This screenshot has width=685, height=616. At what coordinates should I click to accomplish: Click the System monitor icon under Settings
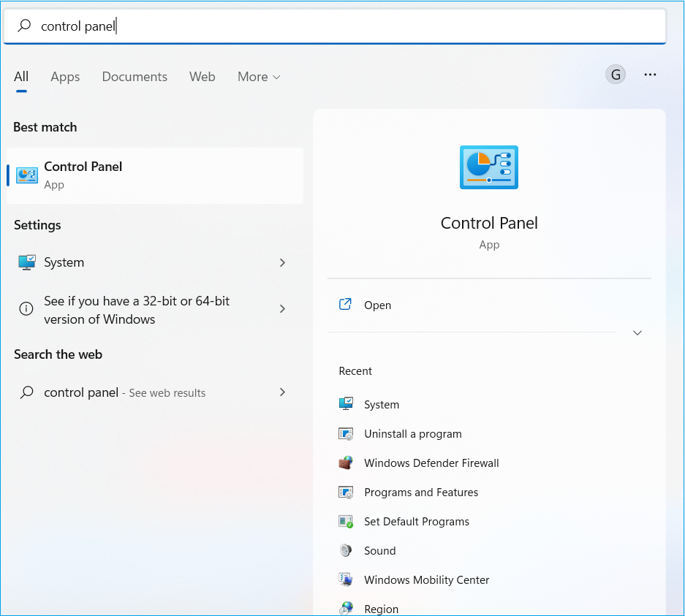pyautogui.click(x=26, y=262)
